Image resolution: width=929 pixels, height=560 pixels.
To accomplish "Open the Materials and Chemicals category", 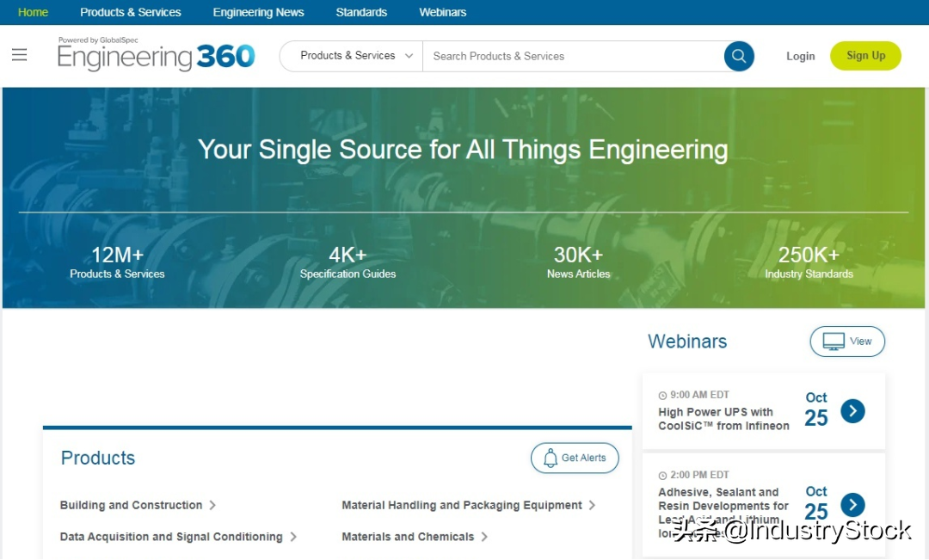I will point(408,537).
